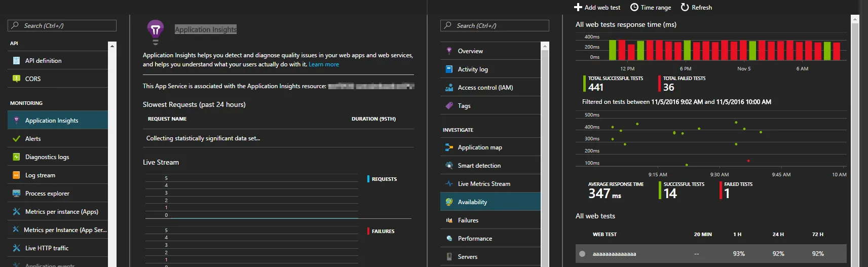The image size is (868, 267).
Task: Click the Average Response Time 347 ms value
Action: click(x=605, y=194)
